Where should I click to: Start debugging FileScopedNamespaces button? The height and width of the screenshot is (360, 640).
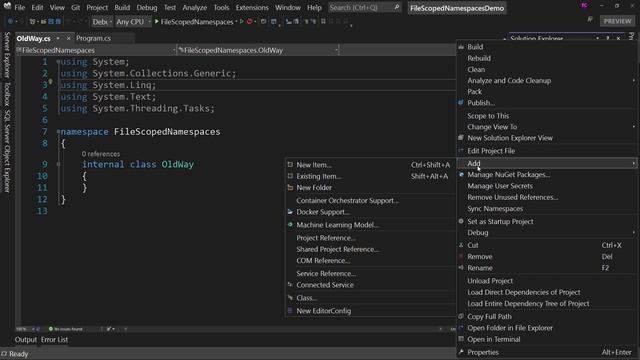[193, 22]
